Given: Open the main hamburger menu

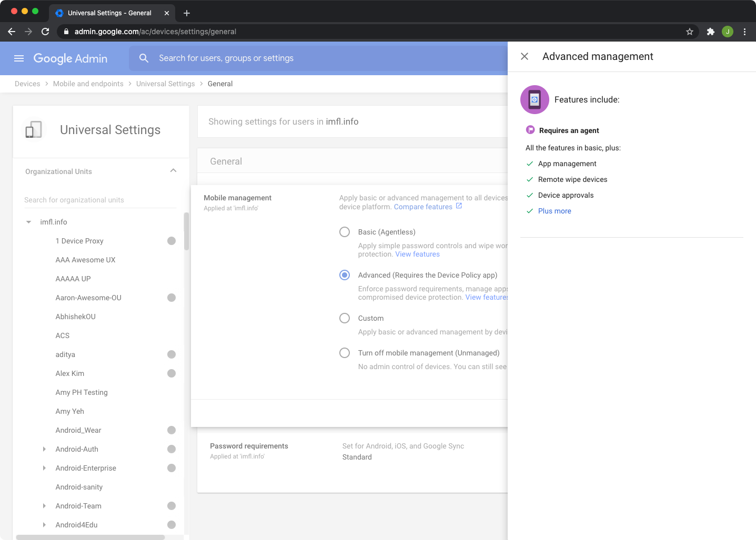Looking at the screenshot, I should (x=19, y=58).
